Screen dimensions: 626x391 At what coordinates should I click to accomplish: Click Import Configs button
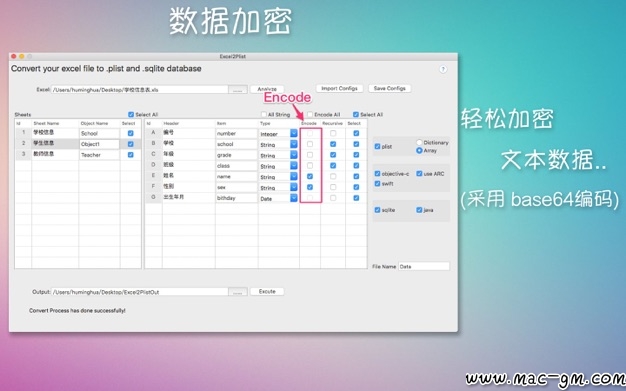point(339,88)
